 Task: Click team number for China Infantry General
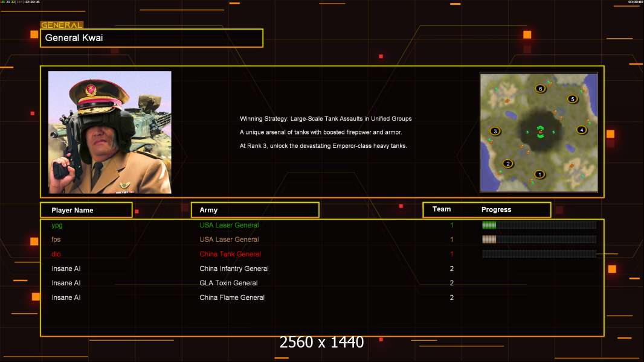click(452, 268)
